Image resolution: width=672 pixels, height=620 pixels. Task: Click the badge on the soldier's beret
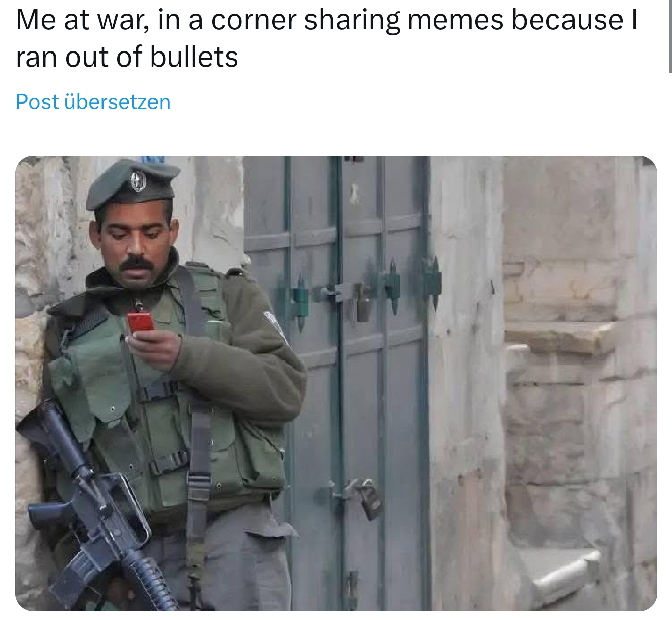click(x=138, y=181)
